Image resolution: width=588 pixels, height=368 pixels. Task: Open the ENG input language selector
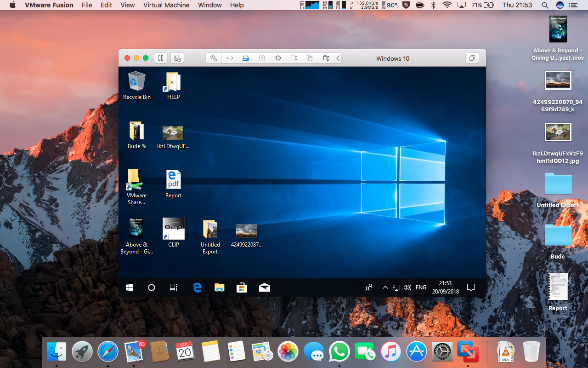(421, 287)
